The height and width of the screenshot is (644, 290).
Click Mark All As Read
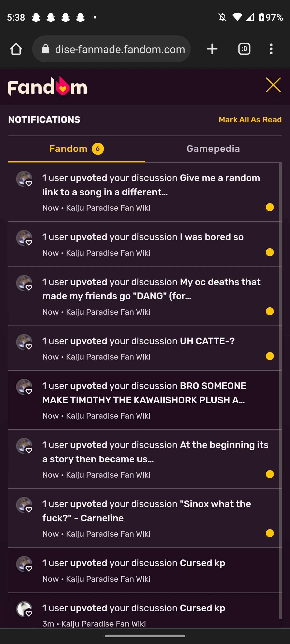pyautogui.click(x=250, y=120)
